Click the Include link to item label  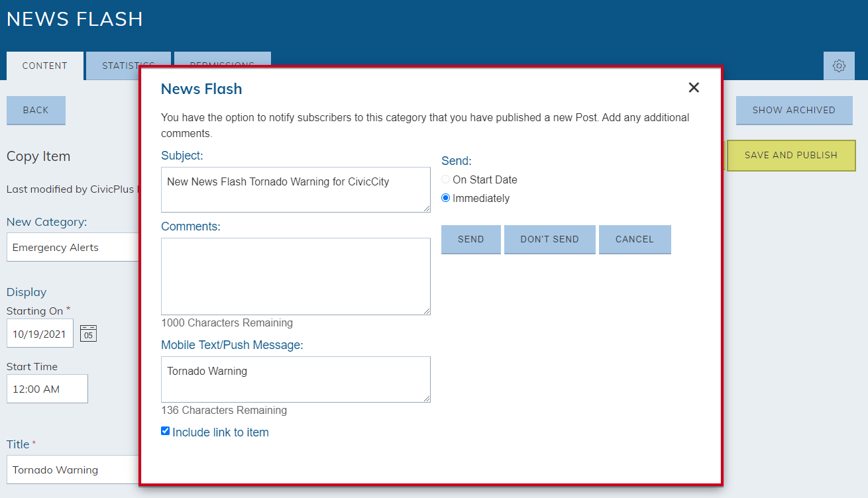tap(221, 432)
